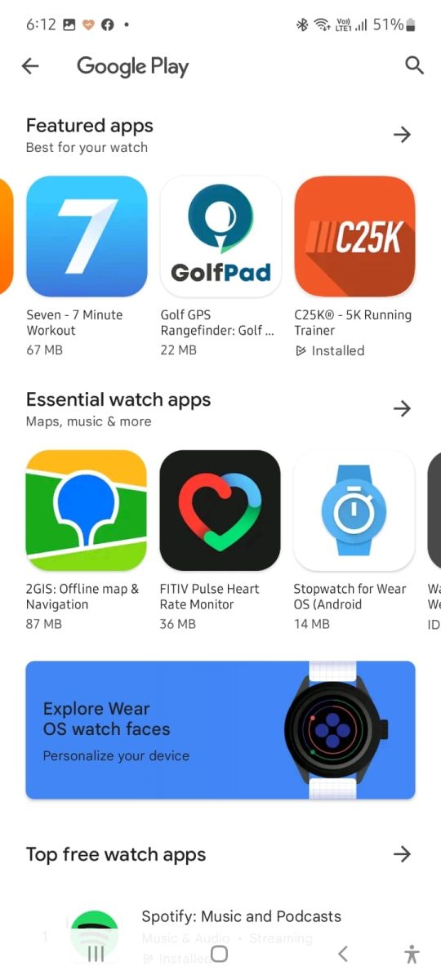Select the GolfPad app icon
Viewport: 441px width, 980px height.
tap(220, 236)
